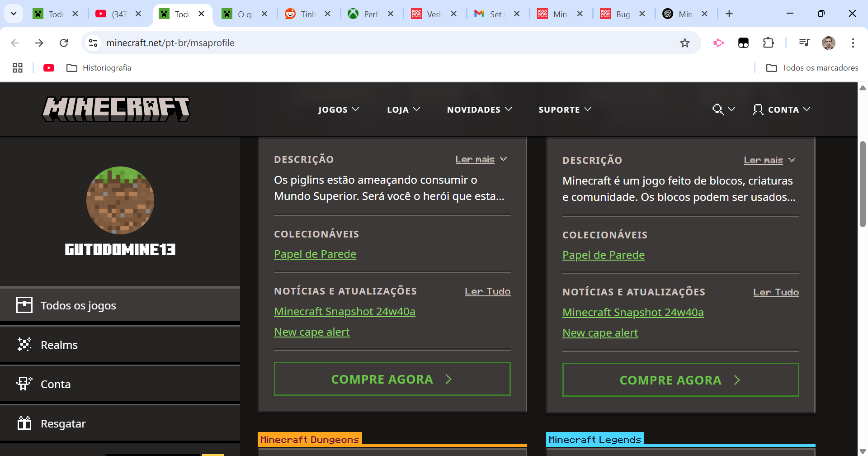Open the YouTube bookmark shortcut

(49, 68)
